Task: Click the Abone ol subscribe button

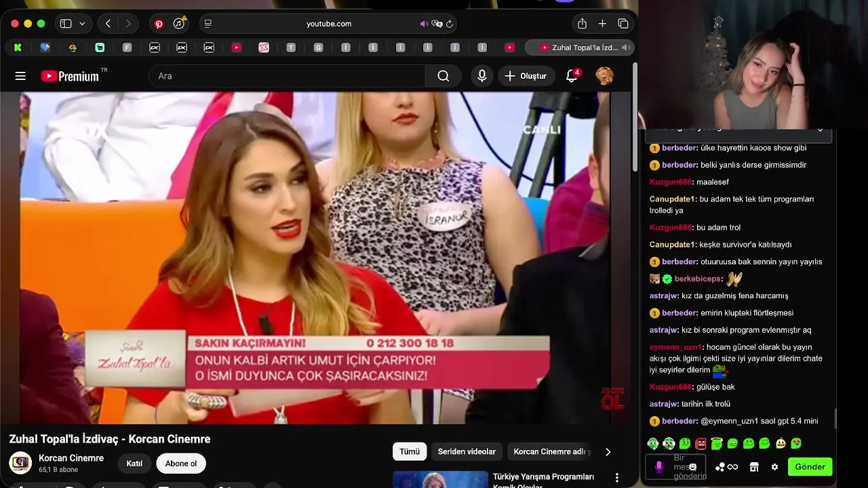Action: pos(181,464)
